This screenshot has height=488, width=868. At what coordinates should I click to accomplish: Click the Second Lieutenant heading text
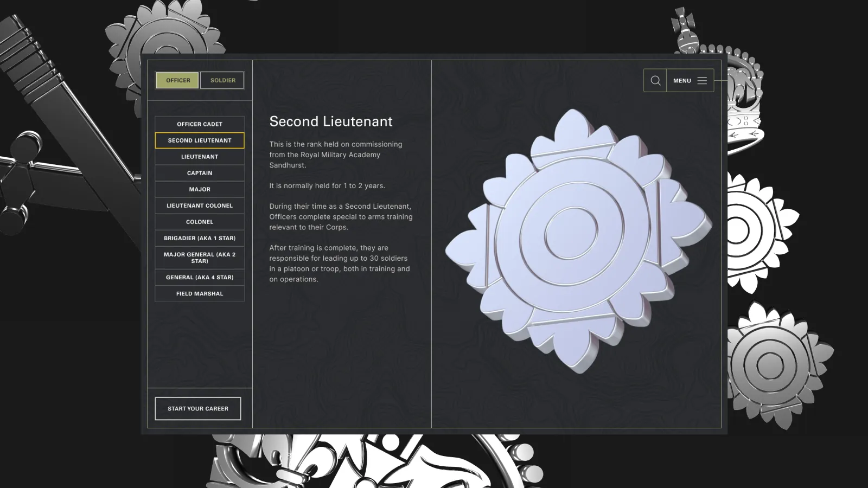point(331,121)
